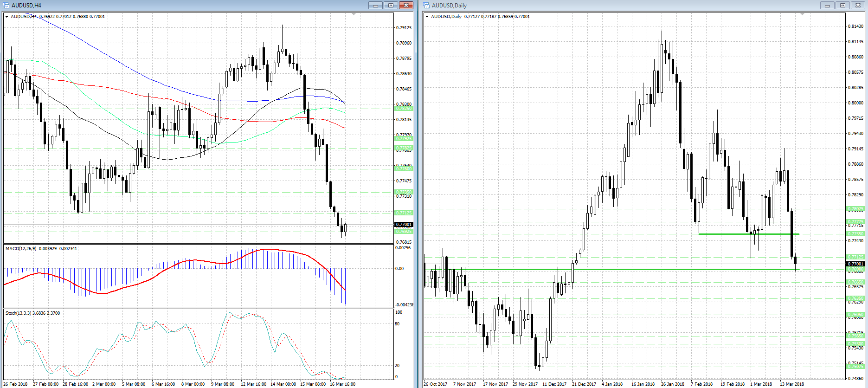
Task: Click the 9 Mar 08:00 time label
Action: pyautogui.click(x=223, y=384)
